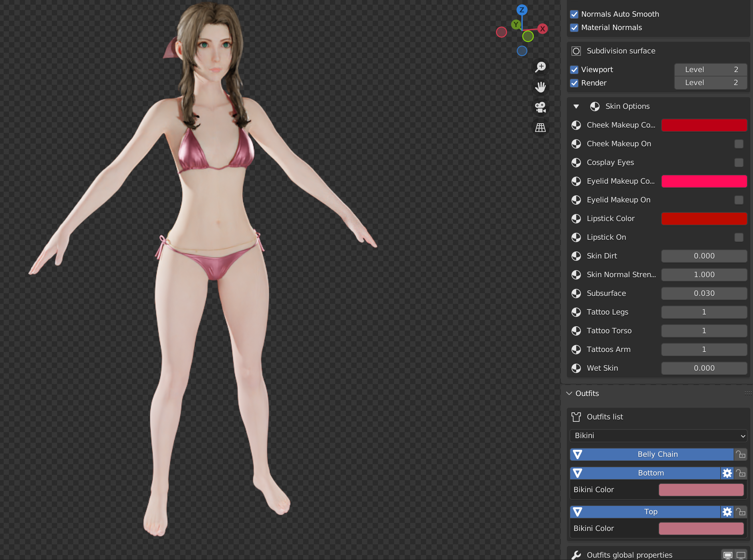Screen dimensions: 753x560
Task: Click the "Outfits global properties" label
Action: pyautogui.click(x=630, y=555)
